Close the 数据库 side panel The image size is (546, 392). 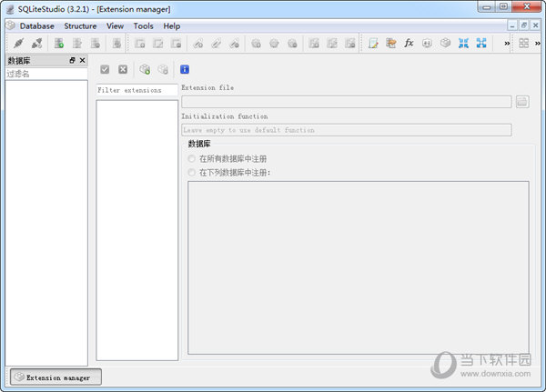point(82,60)
